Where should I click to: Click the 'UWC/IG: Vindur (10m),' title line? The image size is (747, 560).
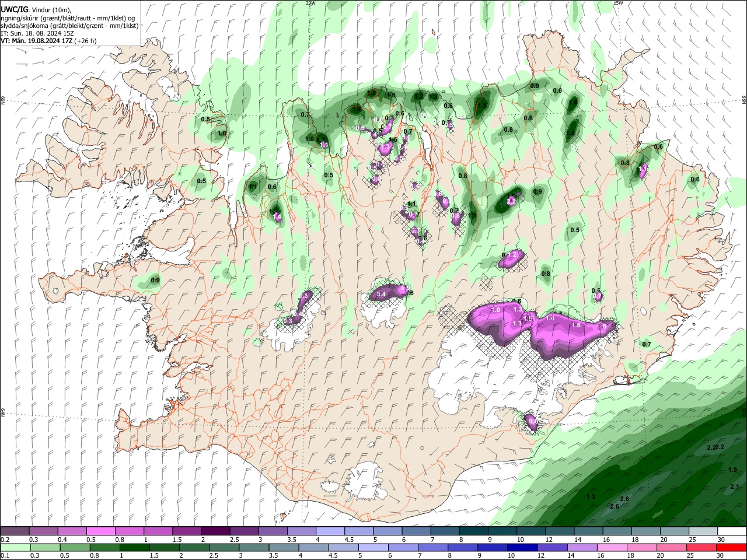coord(36,9)
